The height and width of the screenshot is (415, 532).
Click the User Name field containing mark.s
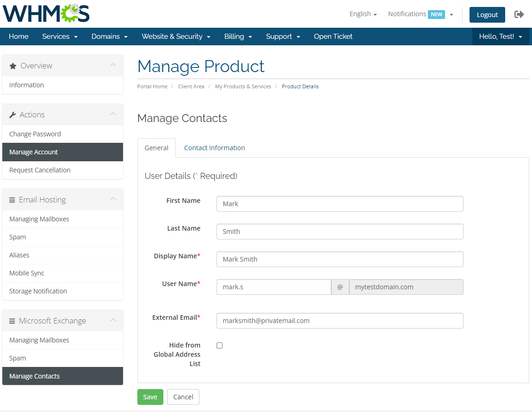click(274, 287)
